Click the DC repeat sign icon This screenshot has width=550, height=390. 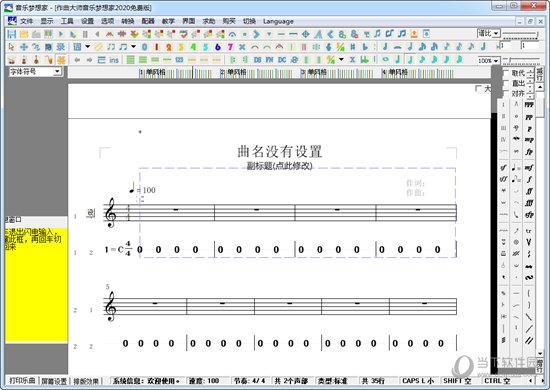coord(282,60)
